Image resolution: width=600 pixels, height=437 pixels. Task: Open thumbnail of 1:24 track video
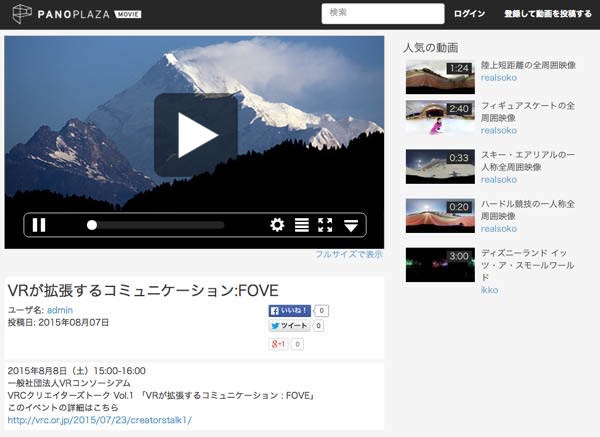440,77
